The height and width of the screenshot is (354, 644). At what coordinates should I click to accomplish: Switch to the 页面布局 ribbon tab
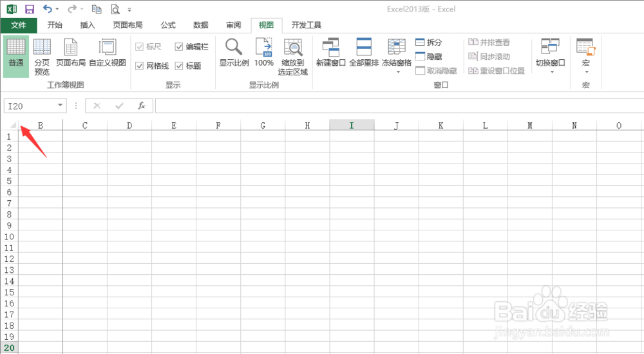pos(128,25)
